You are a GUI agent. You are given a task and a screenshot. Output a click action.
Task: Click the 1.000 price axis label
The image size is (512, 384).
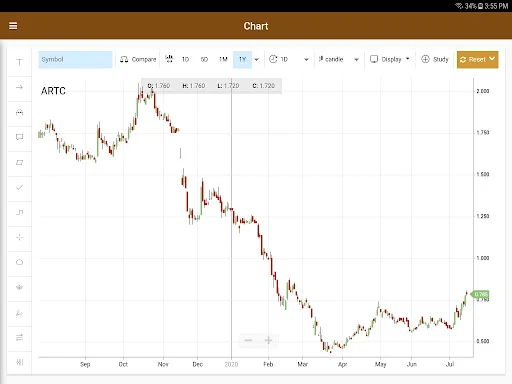tap(483, 258)
